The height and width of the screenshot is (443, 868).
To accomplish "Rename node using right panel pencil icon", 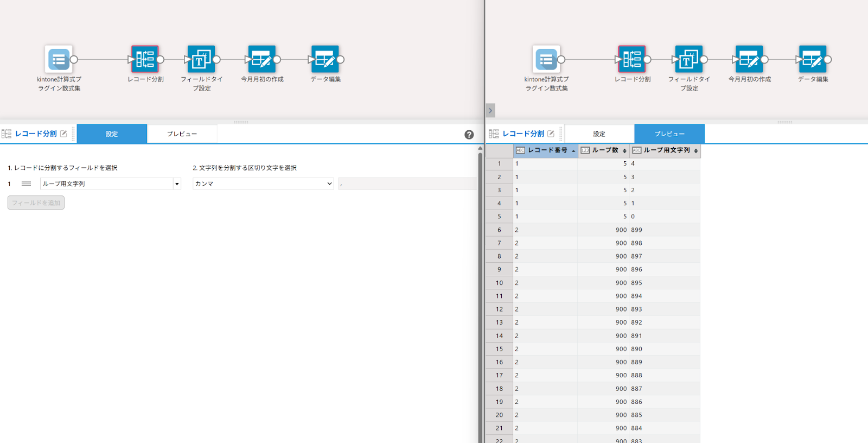I will click(551, 134).
